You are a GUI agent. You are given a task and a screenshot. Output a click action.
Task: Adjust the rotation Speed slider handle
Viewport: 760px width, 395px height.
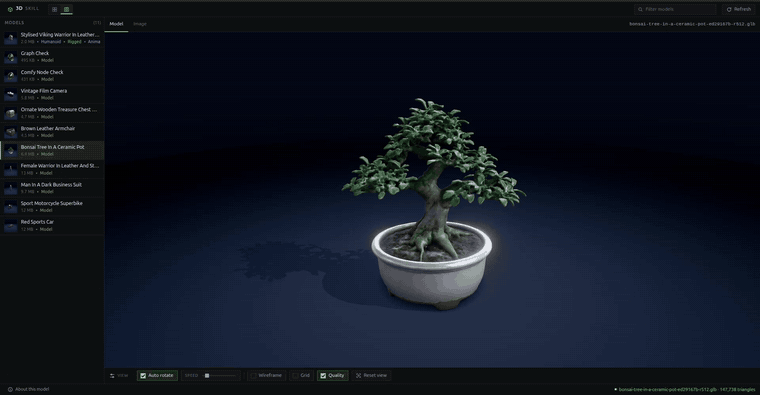pyautogui.click(x=207, y=376)
